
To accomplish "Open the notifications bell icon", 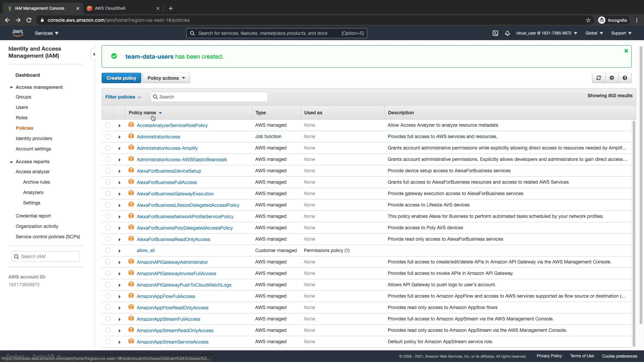I will click(x=507, y=33).
